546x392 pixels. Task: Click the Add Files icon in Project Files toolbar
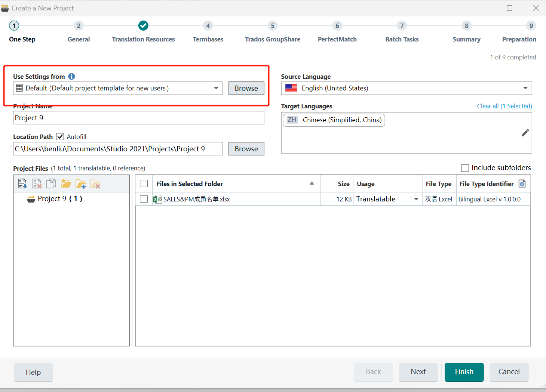click(22, 183)
